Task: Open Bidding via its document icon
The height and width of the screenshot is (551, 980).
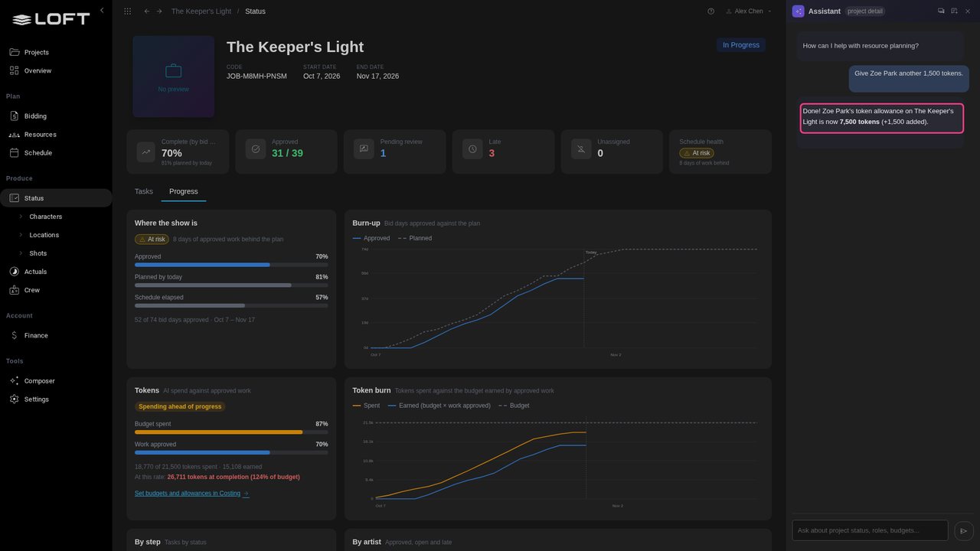Action: 15,116
